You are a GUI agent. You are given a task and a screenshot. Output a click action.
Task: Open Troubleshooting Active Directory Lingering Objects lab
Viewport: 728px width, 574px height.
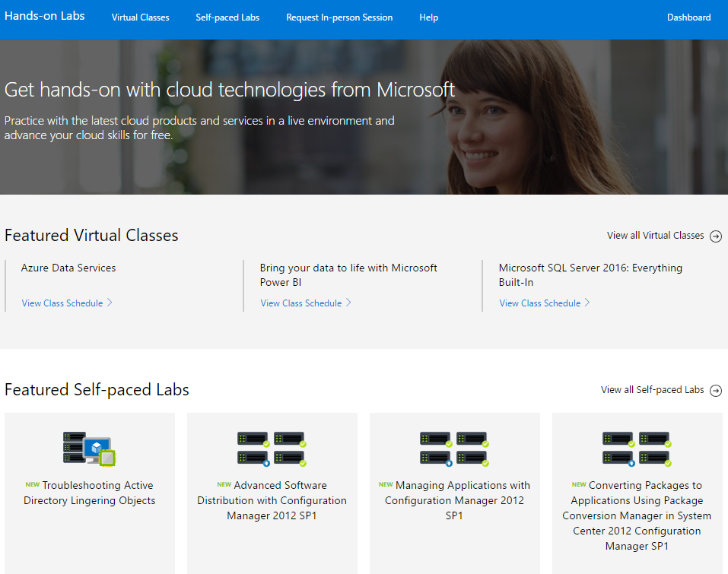90,493
